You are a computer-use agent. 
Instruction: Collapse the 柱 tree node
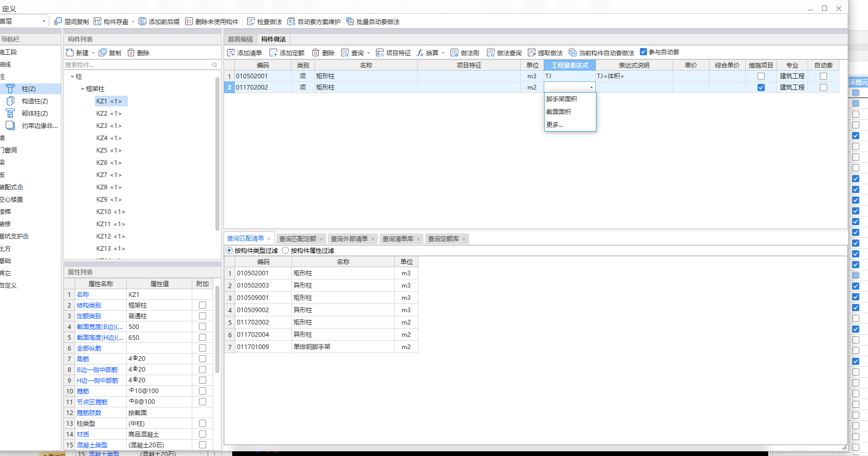tap(72, 77)
